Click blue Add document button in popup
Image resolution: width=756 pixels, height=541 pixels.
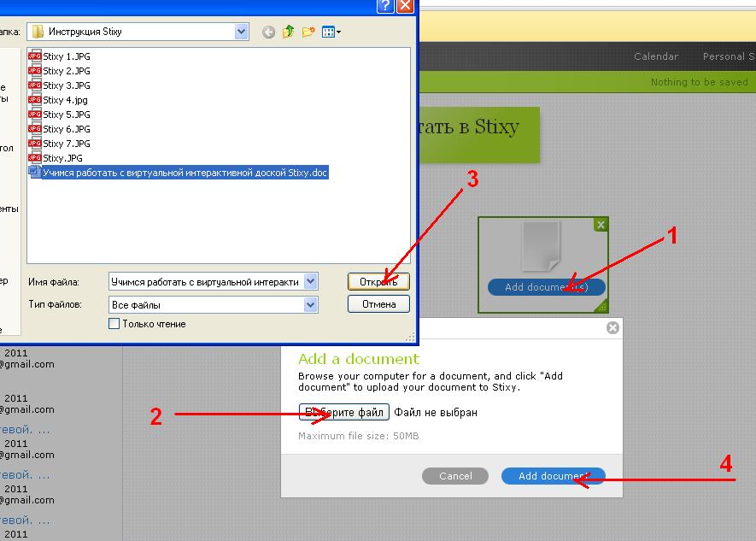[x=553, y=476]
